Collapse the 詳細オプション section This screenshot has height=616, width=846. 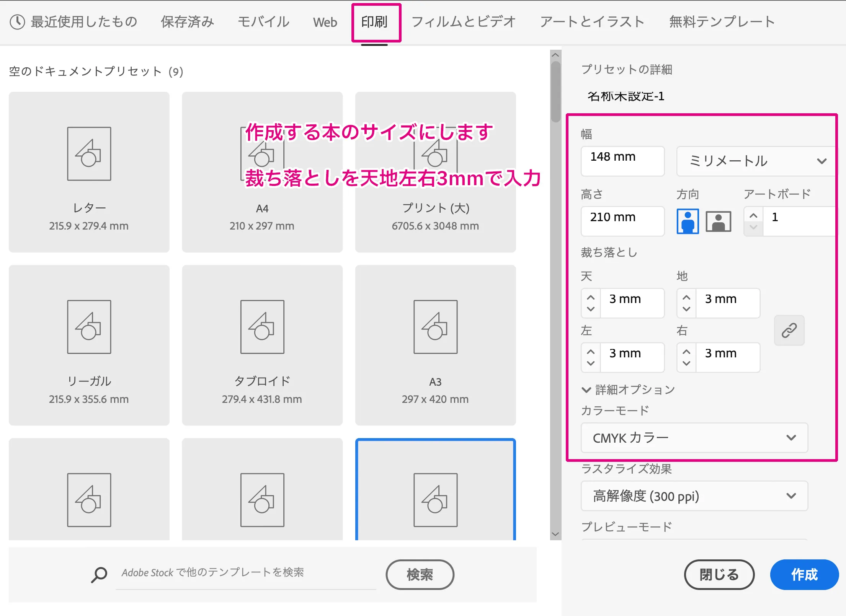tap(628, 390)
